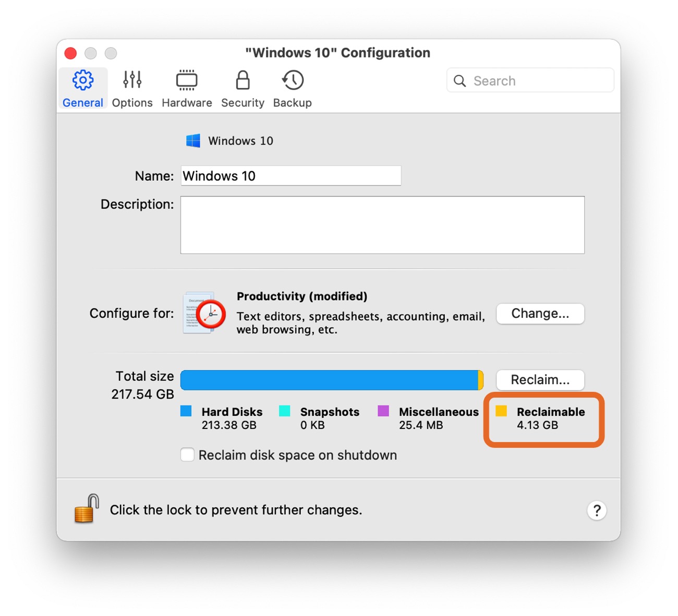
Task: Click the lock icon to prevent changes
Action: coord(87,509)
